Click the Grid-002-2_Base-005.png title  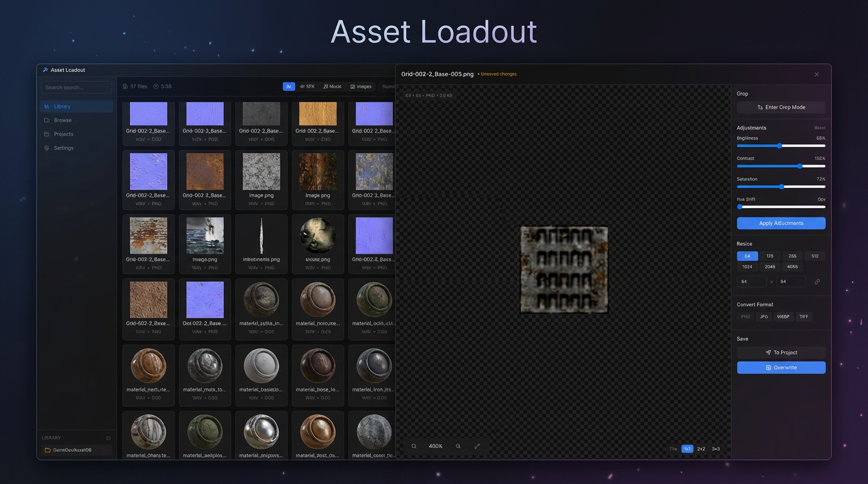(x=437, y=74)
